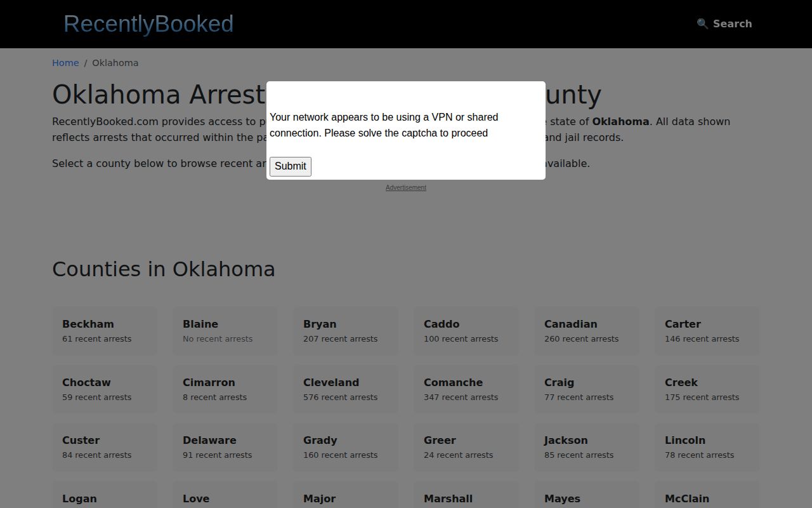Select Cimarron county card
The height and width of the screenshot is (508, 812).
tap(225, 389)
